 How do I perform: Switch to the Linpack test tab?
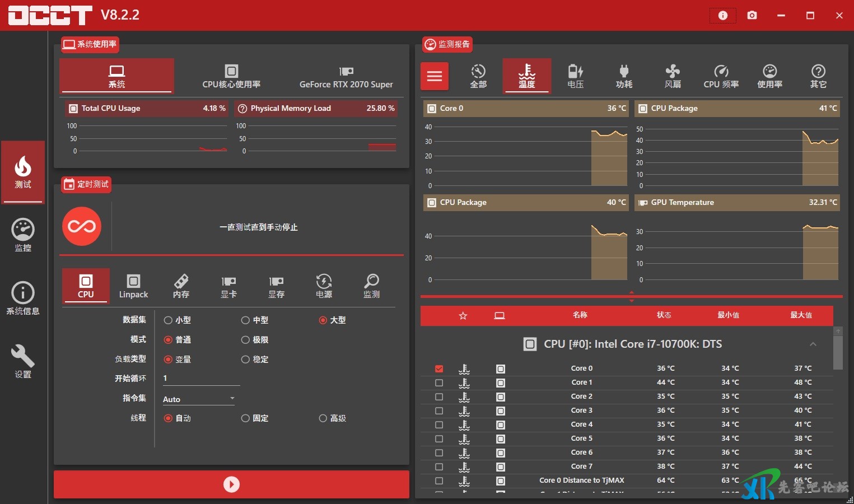pyautogui.click(x=133, y=286)
